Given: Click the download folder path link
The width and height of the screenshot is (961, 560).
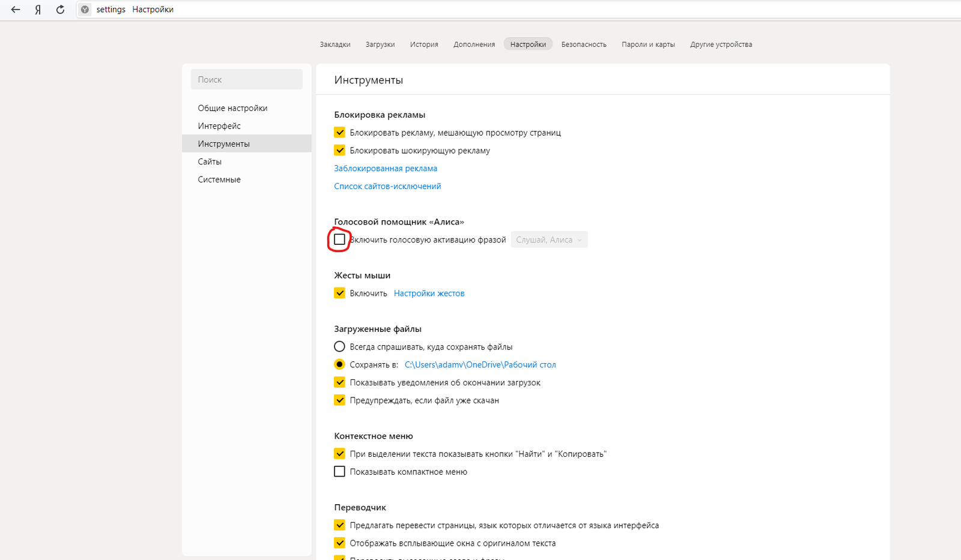Looking at the screenshot, I should pos(480,365).
